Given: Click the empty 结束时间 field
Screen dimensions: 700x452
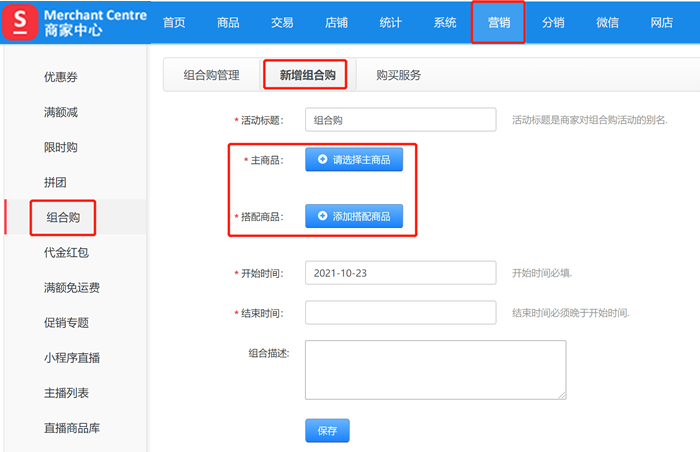Looking at the screenshot, I should [x=400, y=313].
